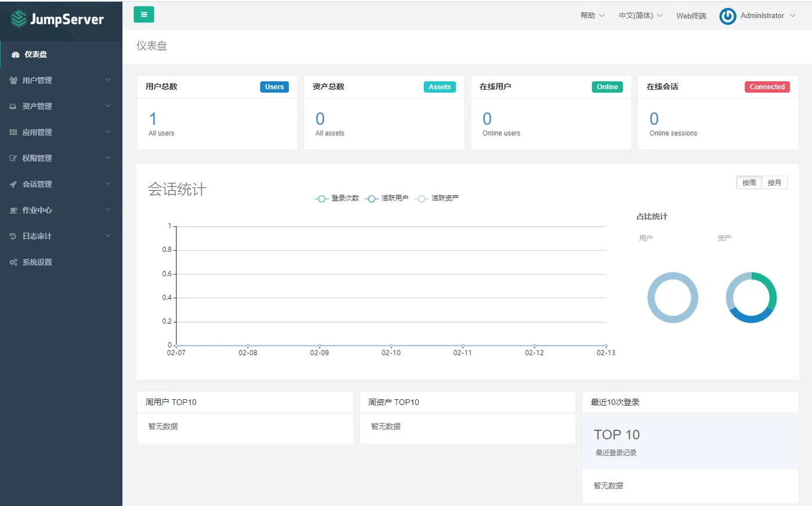
Task: Click the Online sessions count 0
Action: [654, 119]
